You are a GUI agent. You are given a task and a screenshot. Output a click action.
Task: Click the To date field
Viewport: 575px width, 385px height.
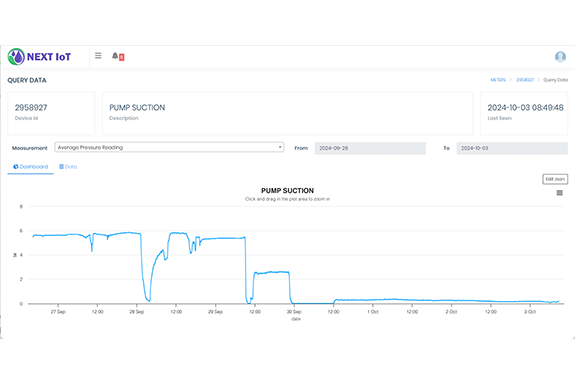pyautogui.click(x=512, y=148)
